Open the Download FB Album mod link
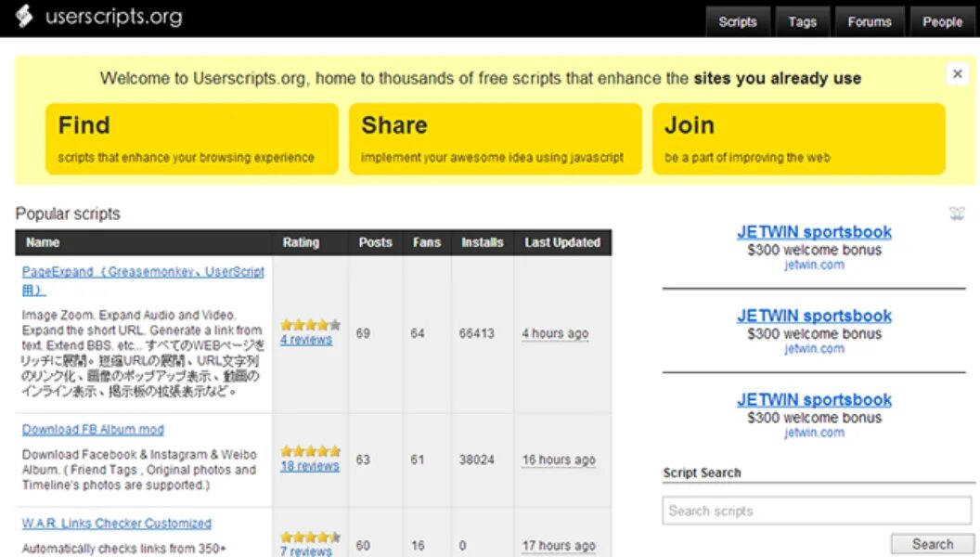The height and width of the screenshot is (557, 980). point(93,430)
